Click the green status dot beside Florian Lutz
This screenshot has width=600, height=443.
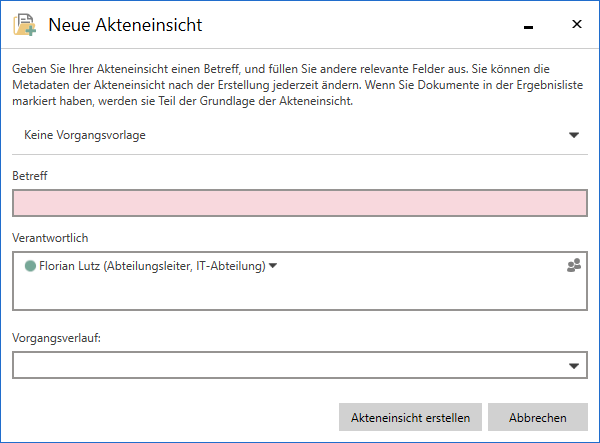point(30,266)
